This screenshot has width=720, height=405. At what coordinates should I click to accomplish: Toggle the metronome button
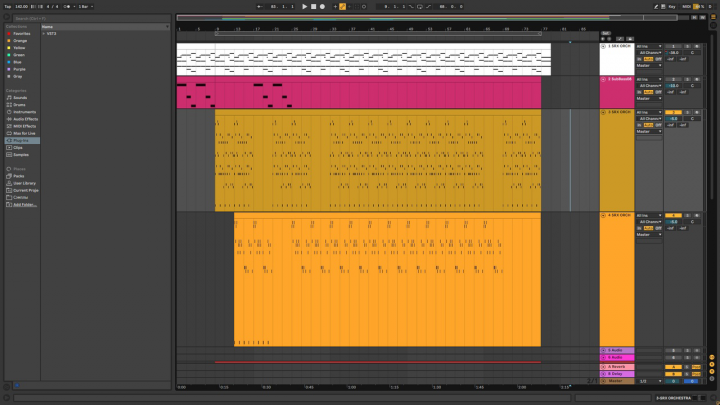click(67, 6)
